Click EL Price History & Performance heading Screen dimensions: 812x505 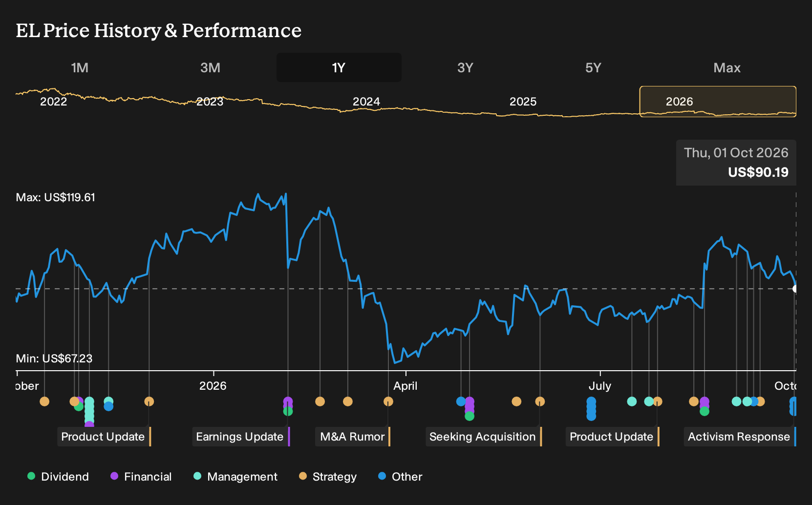[159, 30]
